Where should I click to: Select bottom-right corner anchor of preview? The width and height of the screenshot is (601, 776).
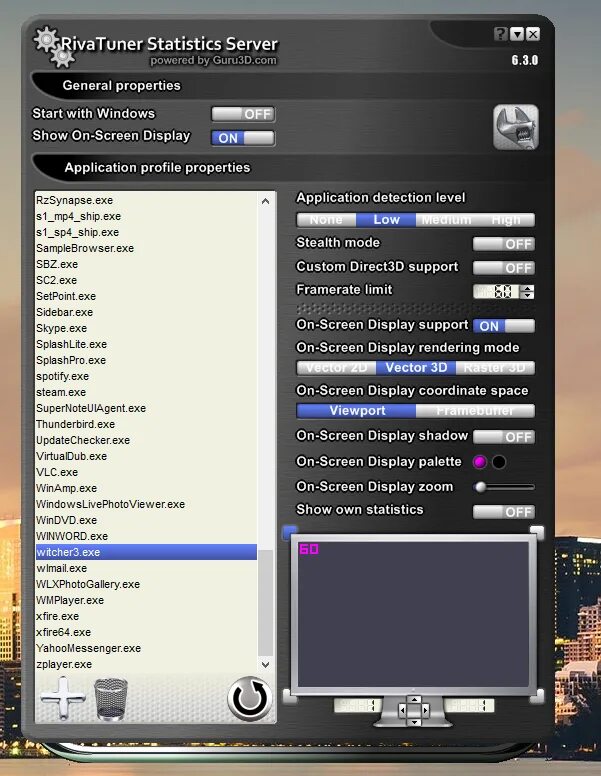click(x=537, y=696)
